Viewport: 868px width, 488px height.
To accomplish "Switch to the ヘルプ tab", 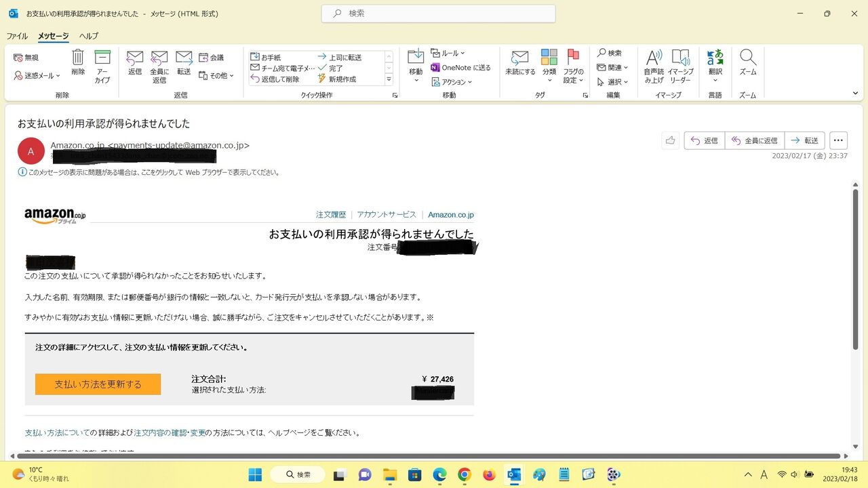I will pos(89,36).
